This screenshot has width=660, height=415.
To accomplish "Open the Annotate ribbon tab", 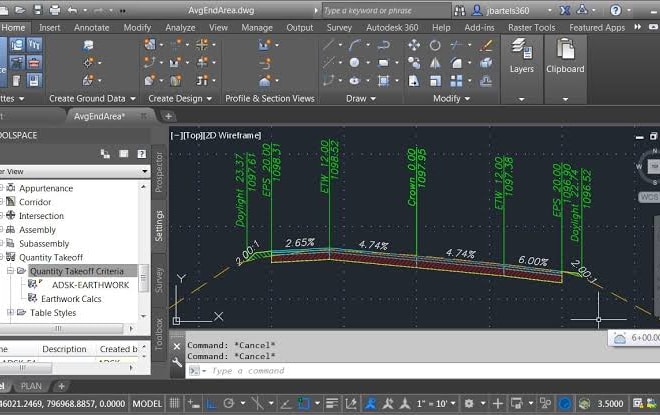I will [91, 28].
